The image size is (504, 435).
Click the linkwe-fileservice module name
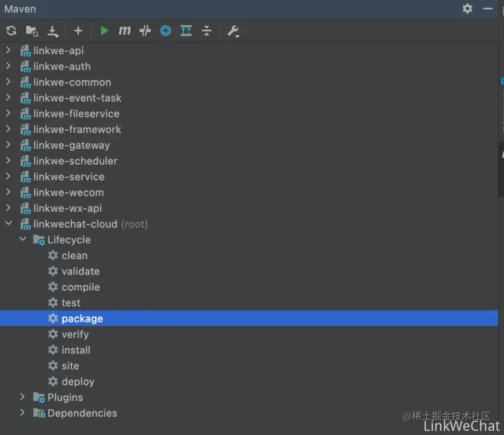(76, 114)
